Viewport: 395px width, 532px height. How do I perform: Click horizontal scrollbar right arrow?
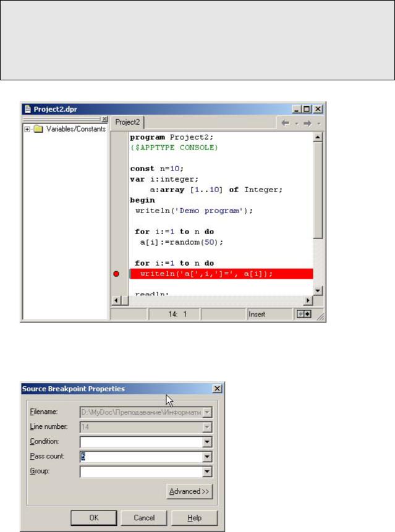click(308, 300)
